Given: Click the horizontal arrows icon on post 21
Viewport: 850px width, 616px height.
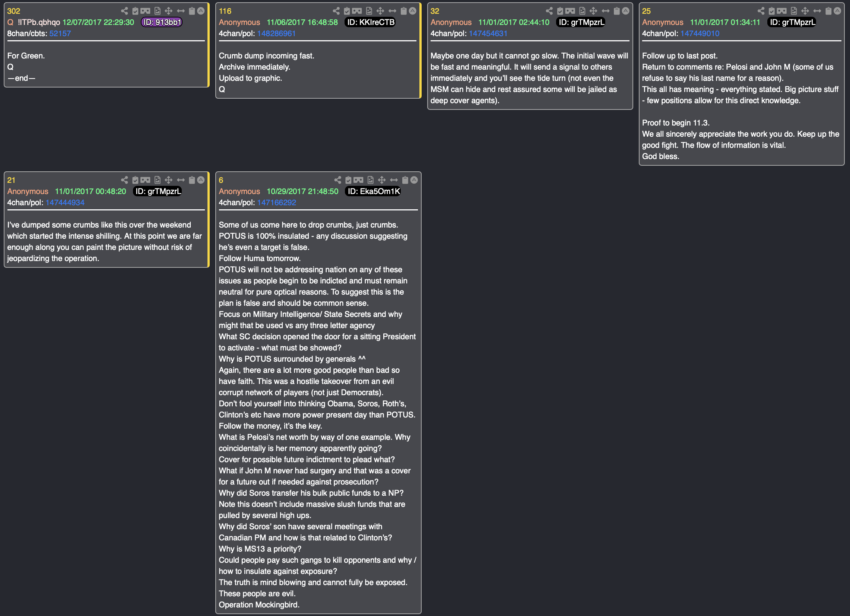Looking at the screenshot, I should tap(181, 180).
